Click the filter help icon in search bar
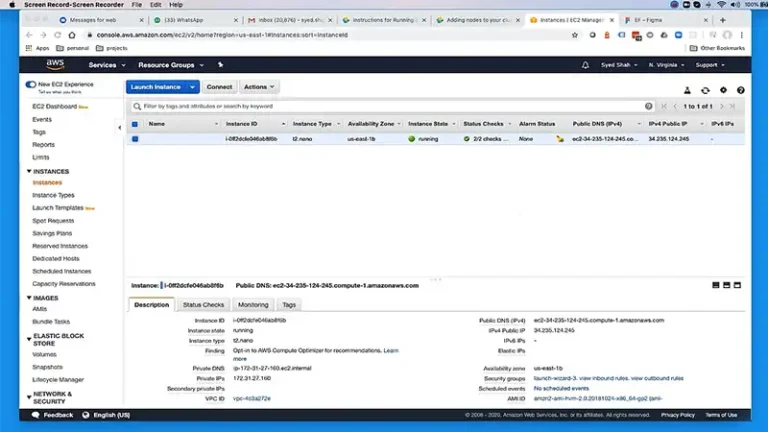Viewport: 768px width, 432px height. 648,106
